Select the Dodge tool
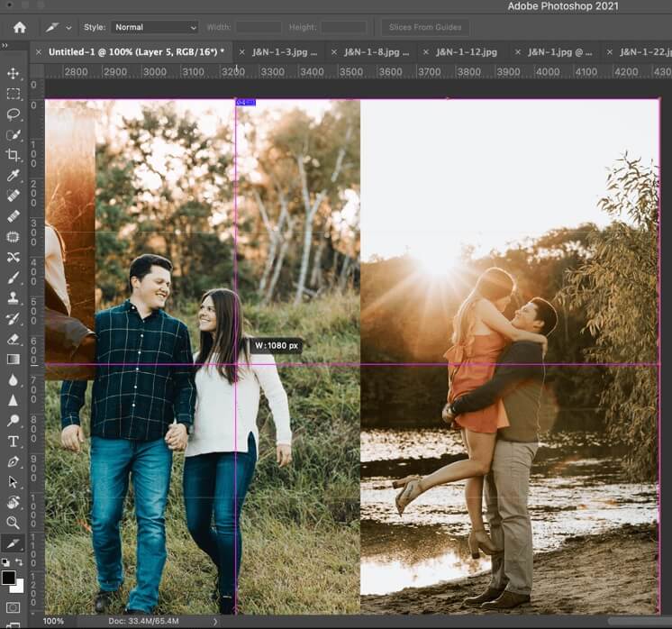 tap(14, 420)
